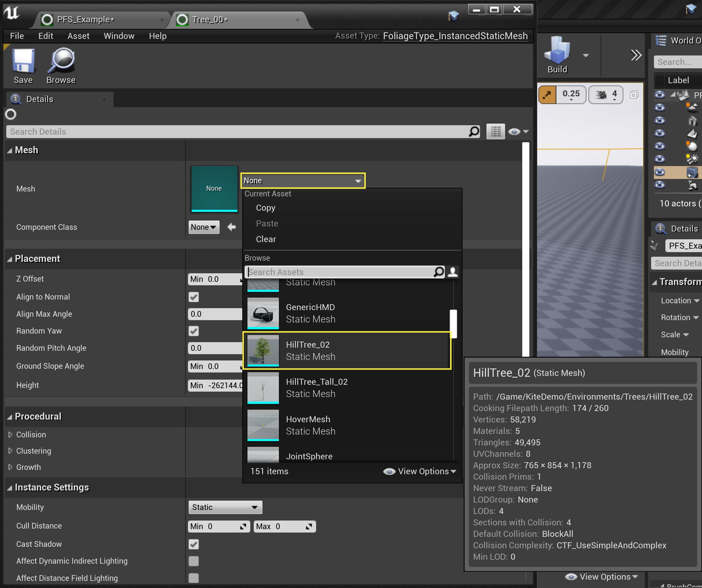
Task: Click the reset arrow beside Component Class
Action: (231, 227)
